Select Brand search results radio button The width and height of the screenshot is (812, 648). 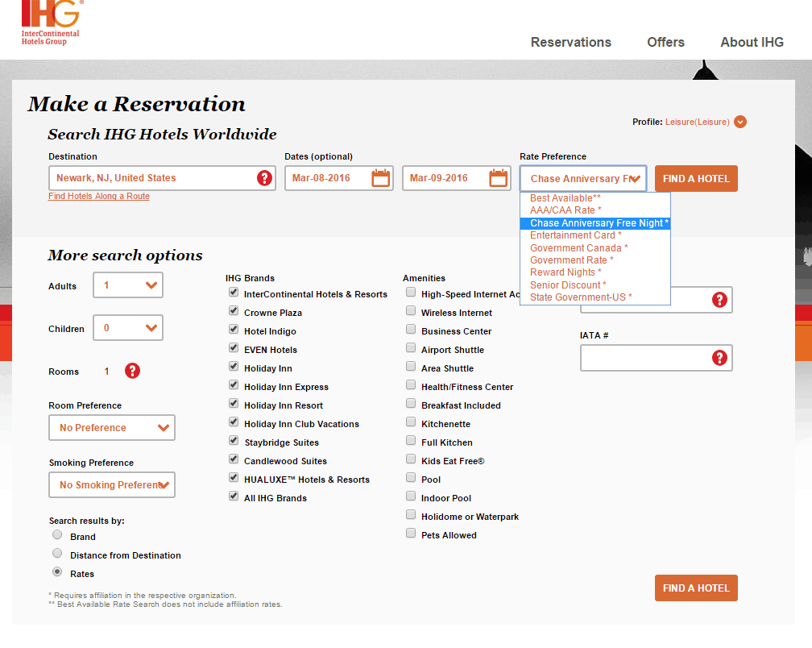pyautogui.click(x=57, y=535)
